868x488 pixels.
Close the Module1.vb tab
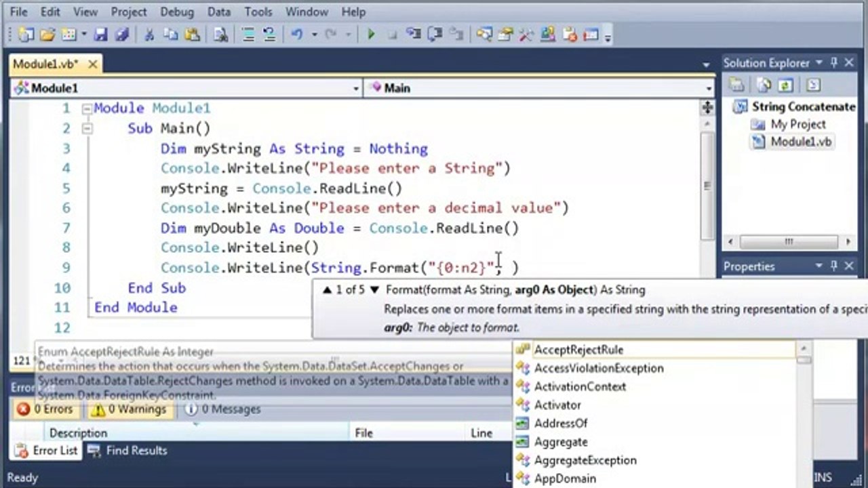point(93,64)
